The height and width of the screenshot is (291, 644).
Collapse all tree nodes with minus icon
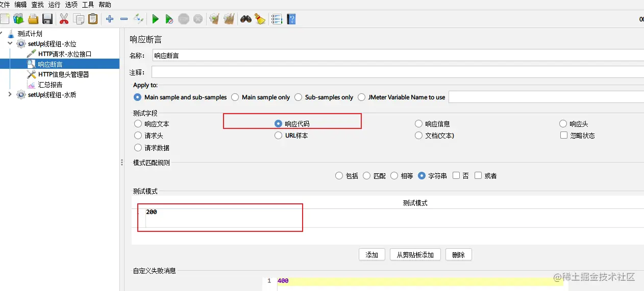coord(124,19)
